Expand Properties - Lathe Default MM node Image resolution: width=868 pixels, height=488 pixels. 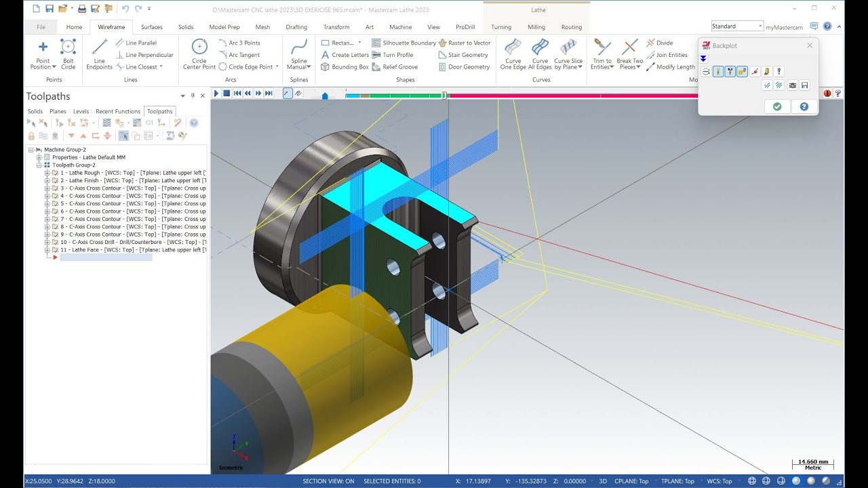[x=39, y=157]
